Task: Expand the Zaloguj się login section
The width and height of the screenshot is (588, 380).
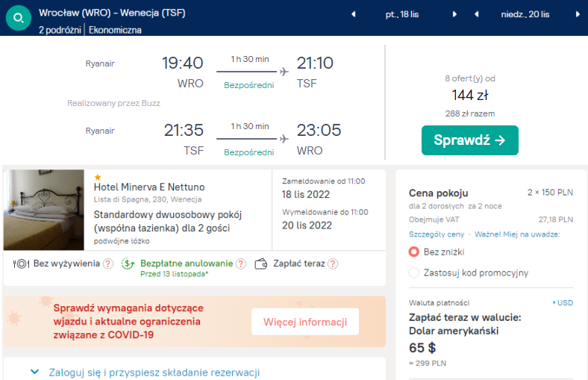Action: [34, 372]
